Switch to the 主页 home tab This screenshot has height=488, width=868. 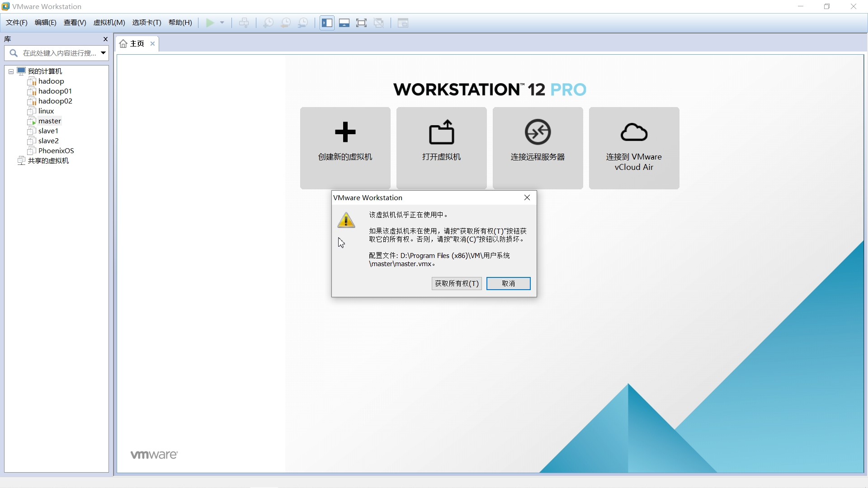[137, 44]
